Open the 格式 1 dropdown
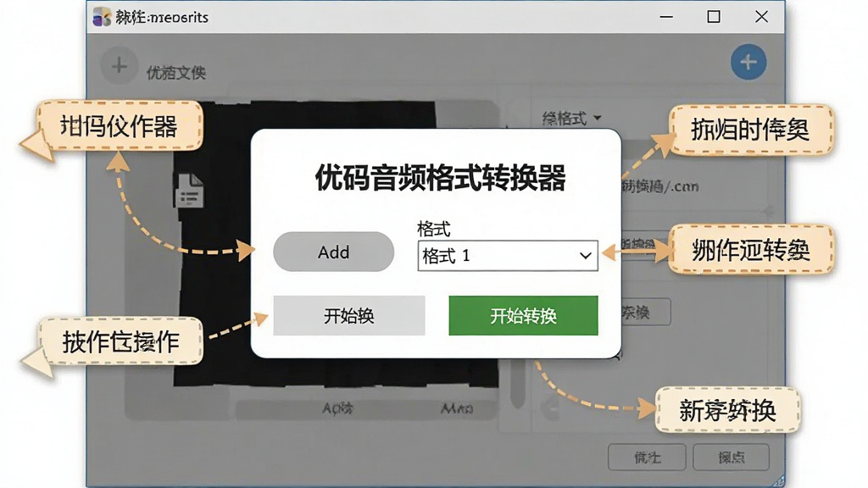The image size is (868, 488). click(508, 256)
